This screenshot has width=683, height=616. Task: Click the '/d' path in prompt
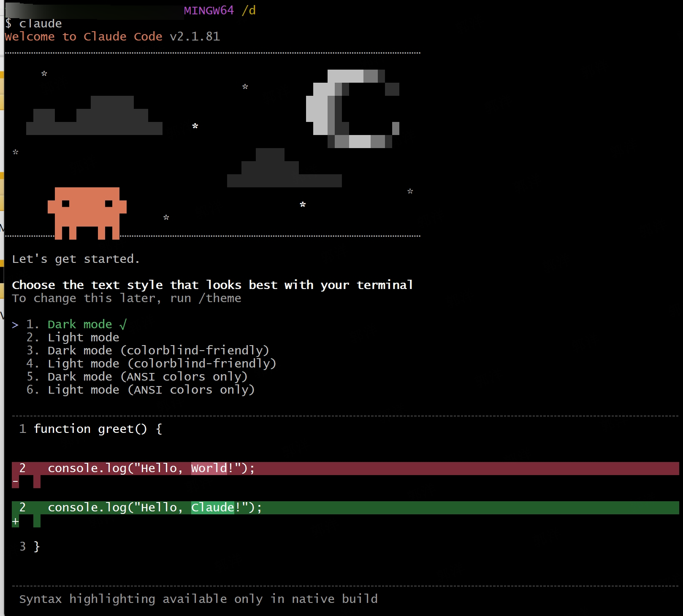click(x=249, y=11)
